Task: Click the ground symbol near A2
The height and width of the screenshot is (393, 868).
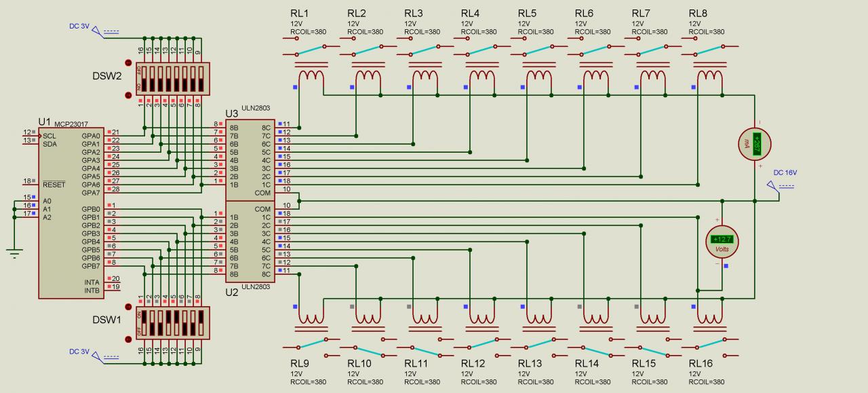Action: 14,253
